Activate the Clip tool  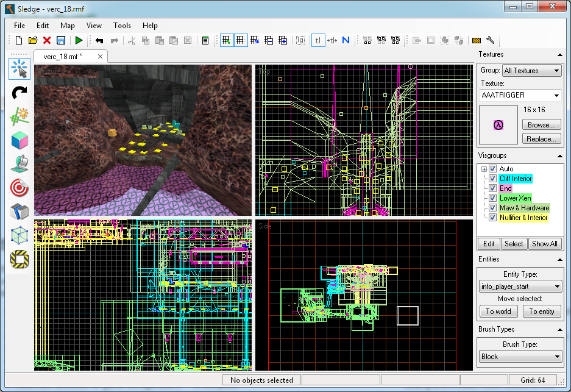coord(20,212)
